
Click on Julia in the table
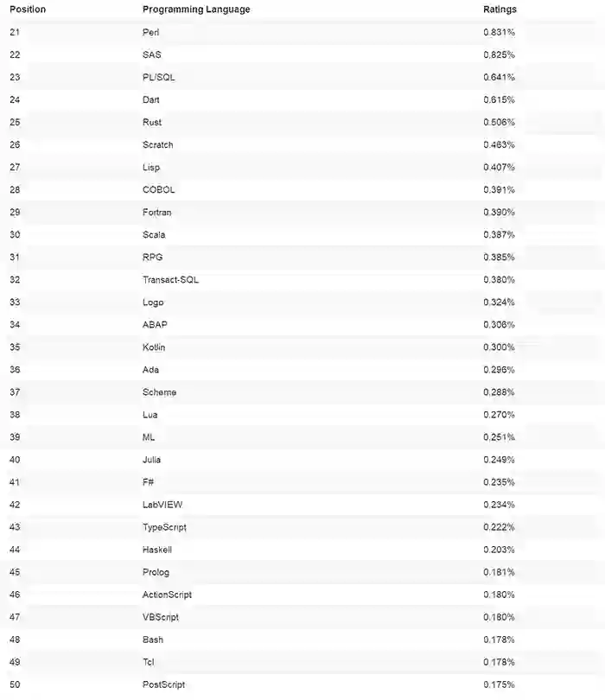[x=151, y=459]
